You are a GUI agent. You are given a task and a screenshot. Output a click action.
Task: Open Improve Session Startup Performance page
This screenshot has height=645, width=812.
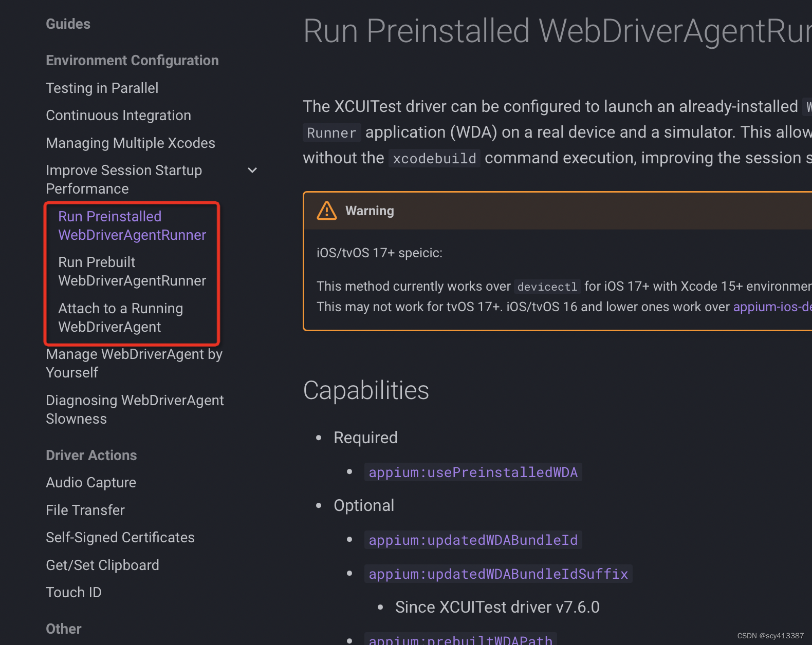pyautogui.click(x=124, y=179)
